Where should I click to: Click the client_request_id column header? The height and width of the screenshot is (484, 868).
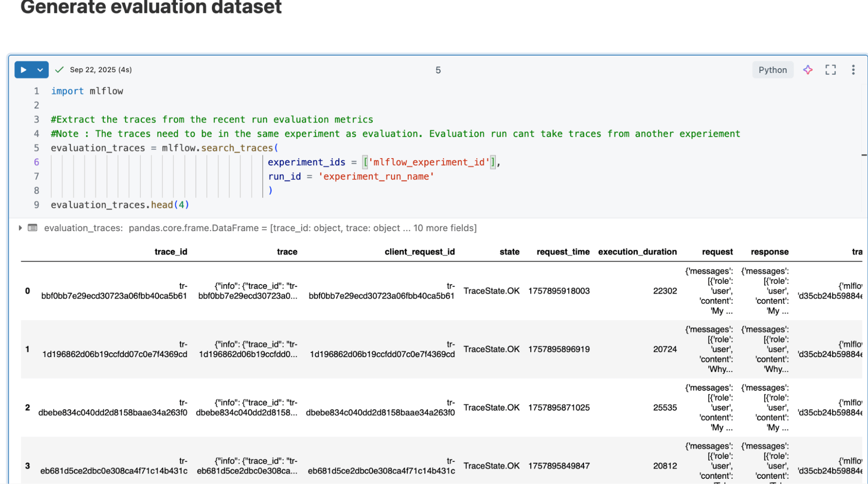click(x=419, y=252)
